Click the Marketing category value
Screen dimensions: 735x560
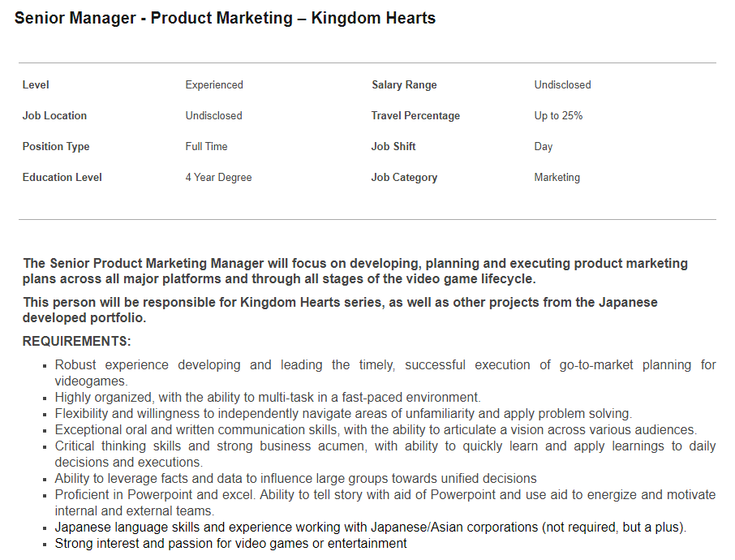[x=557, y=178]
